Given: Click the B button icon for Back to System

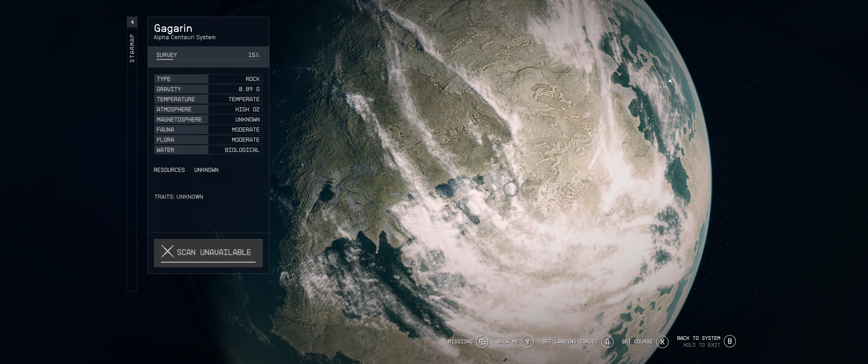Looking at the screenshot, I should (x=730, y=341).
